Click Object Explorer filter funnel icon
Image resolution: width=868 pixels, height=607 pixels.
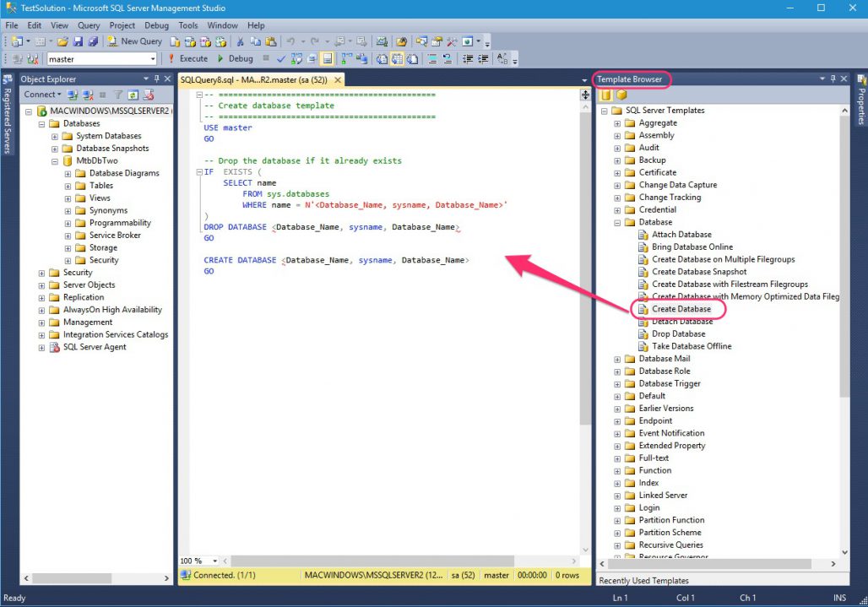pyautogui.click(x=118, y=95)
